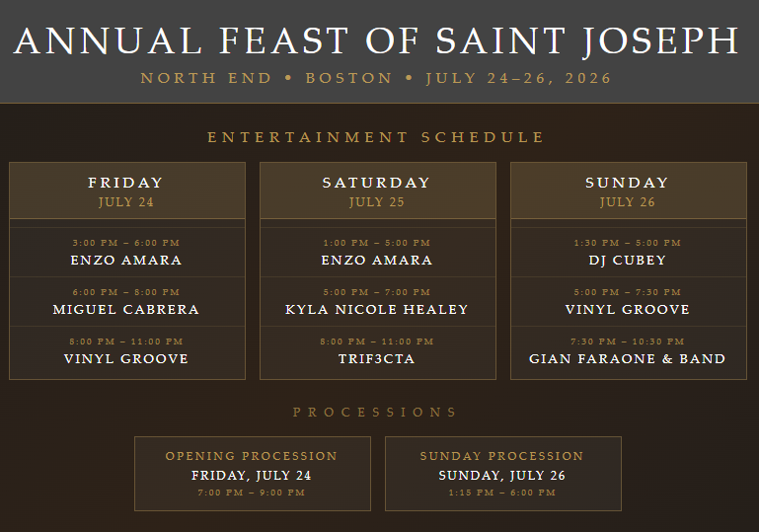
Task: Click the Processions section heading
Action: pos(375,413)
